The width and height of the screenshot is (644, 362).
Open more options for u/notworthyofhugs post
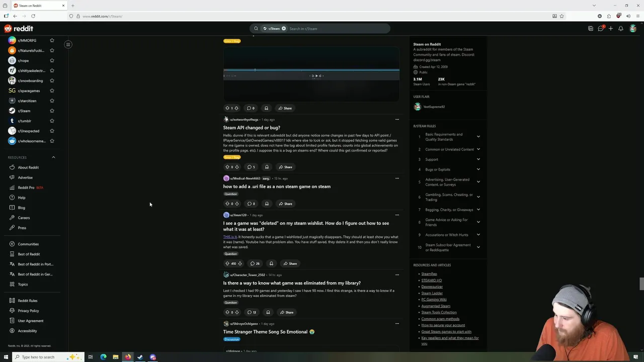[x=397, y=120]
